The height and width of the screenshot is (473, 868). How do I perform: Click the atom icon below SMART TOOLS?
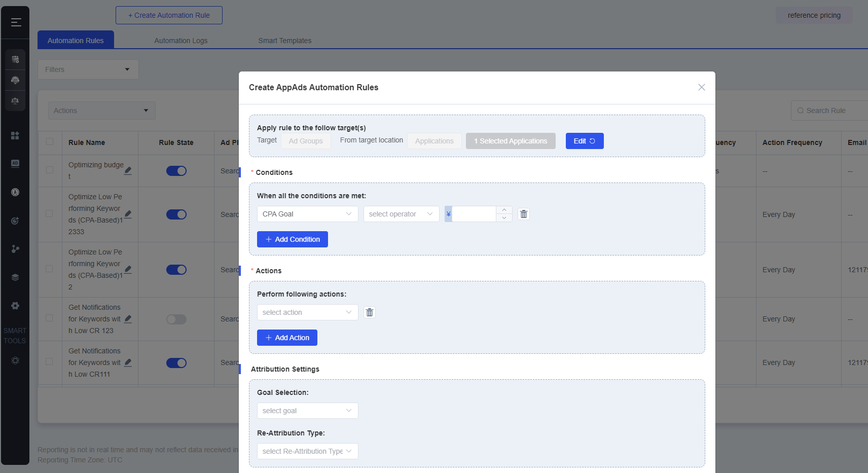pos(15,360)
